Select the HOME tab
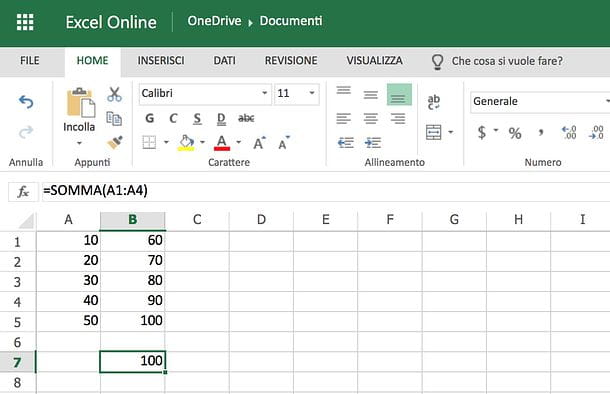 93,61
